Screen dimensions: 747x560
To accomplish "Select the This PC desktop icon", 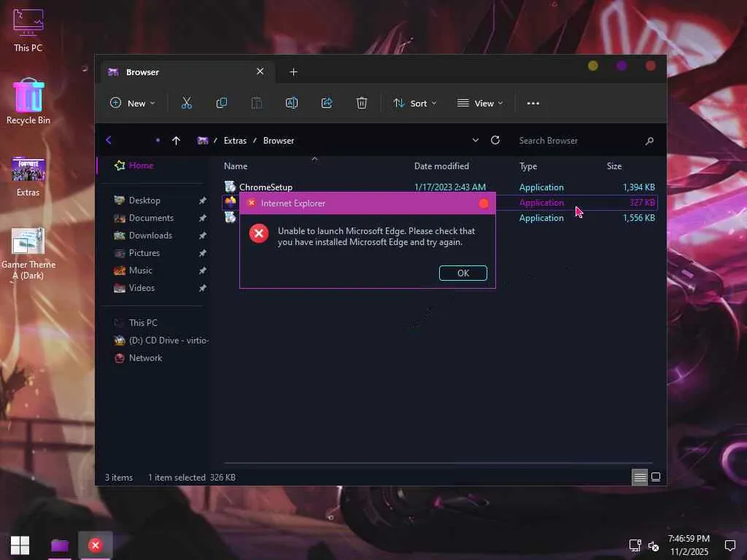I will pyautogui.click(x=28, y=30).
